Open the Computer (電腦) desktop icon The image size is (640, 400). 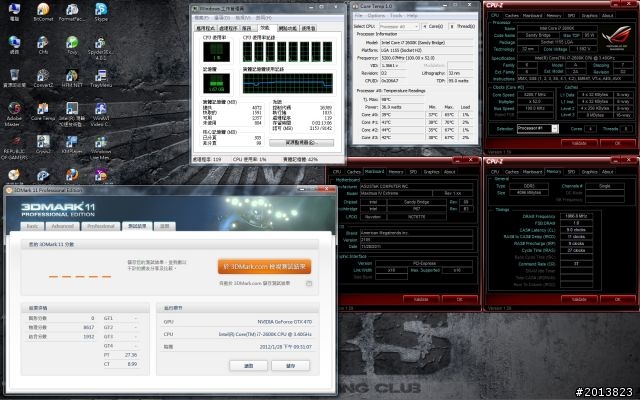coord(14,12)
